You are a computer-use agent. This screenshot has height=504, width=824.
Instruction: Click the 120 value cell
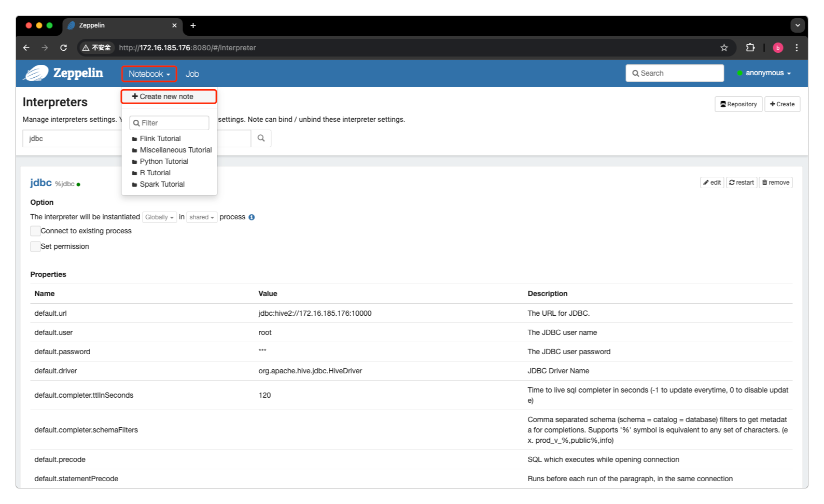[x=264, y=395]
